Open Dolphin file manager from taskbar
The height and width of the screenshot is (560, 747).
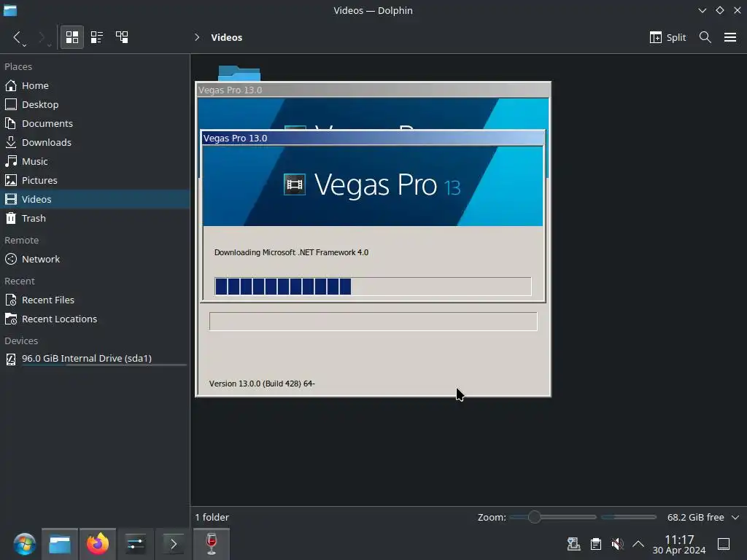(x=60, y=544)
